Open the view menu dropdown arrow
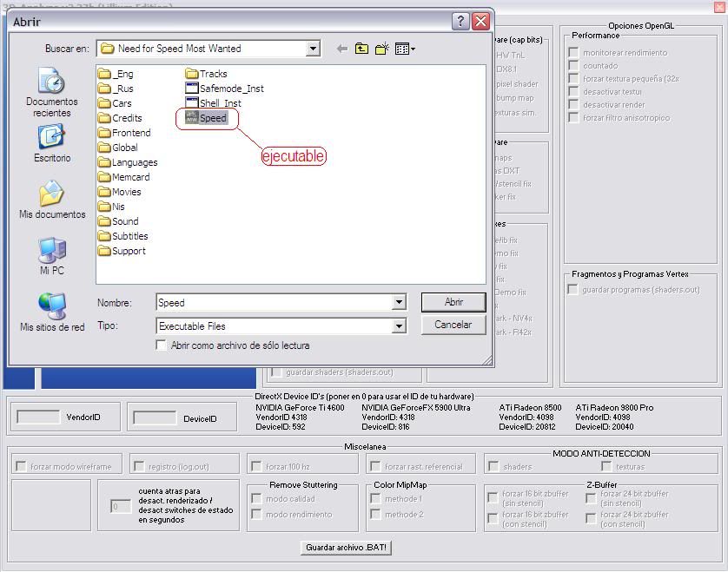The image size is (728, 572). click(x=413, y=49)
